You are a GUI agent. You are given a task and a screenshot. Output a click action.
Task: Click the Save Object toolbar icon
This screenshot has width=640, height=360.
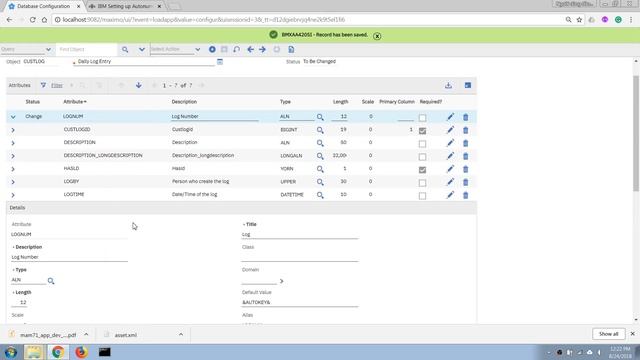(224, 49)
